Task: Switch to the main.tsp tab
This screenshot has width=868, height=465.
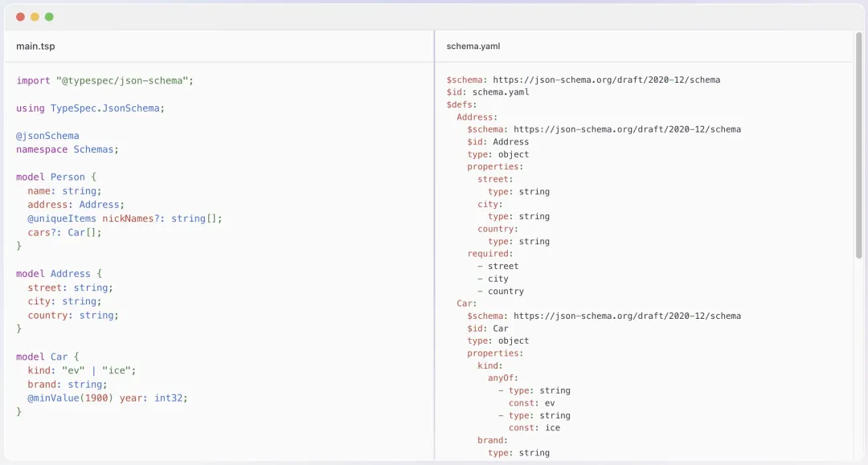Action: click(x=35, y=46)
